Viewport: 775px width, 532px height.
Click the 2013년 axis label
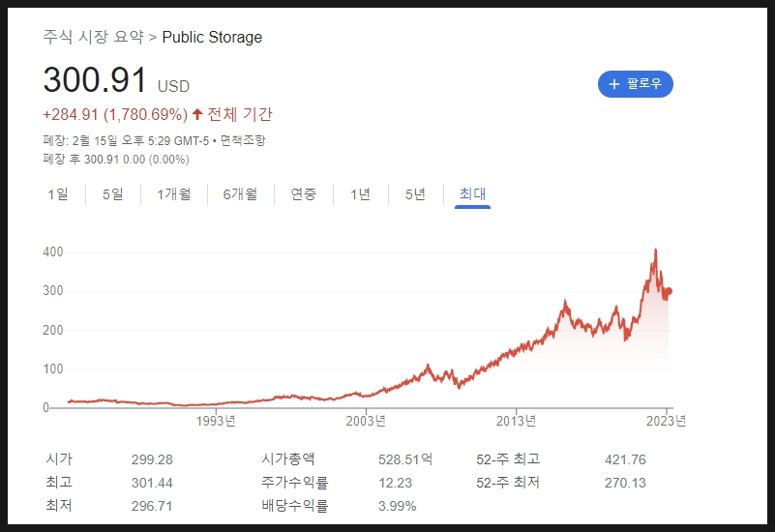(x=516, y=421)
